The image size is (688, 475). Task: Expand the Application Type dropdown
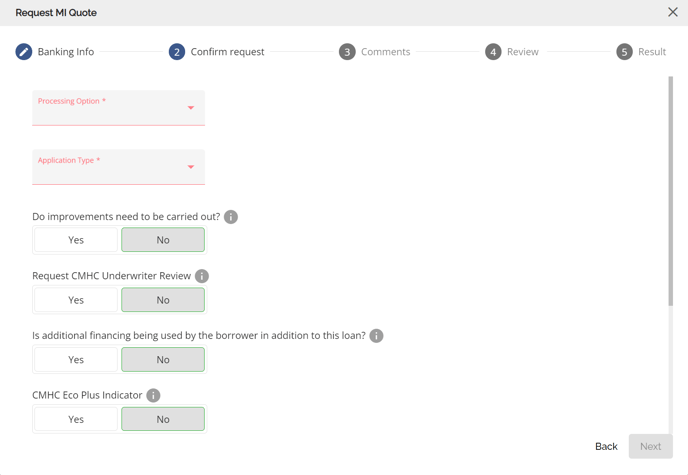click(118, 167)
